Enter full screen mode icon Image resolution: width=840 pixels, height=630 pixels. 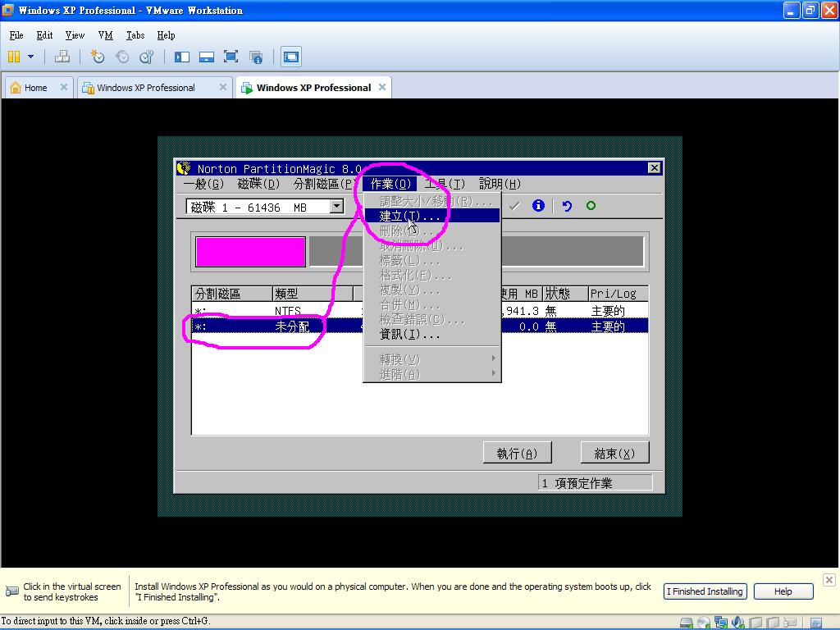pyautogui.click(x=231, y=57)
